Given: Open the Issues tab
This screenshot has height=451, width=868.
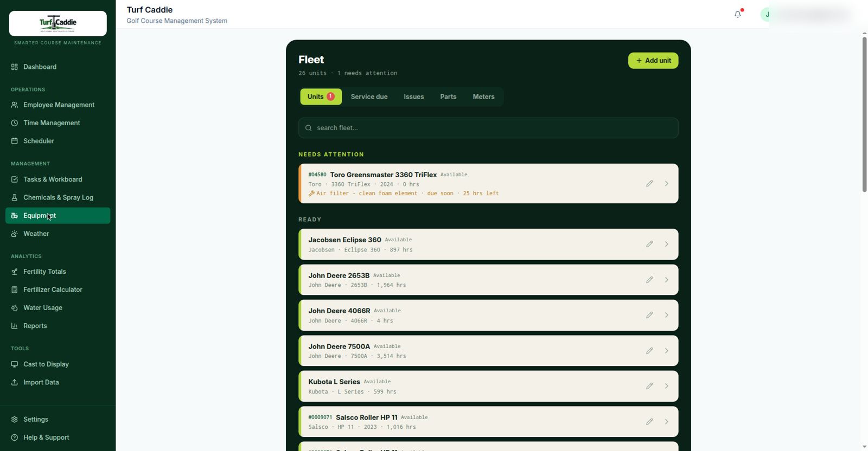Looking at the screenshot, I should pos(414,96).
